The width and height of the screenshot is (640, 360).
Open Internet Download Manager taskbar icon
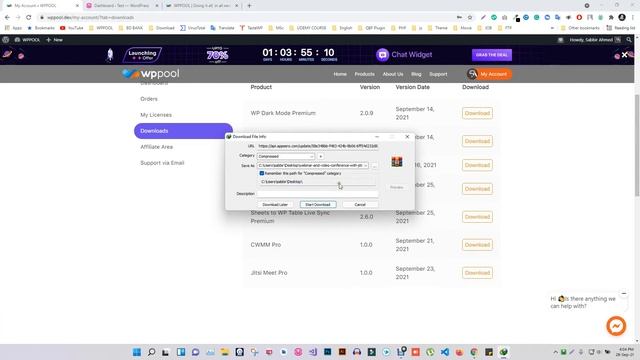pyautogui.click(x=504, y=352)
